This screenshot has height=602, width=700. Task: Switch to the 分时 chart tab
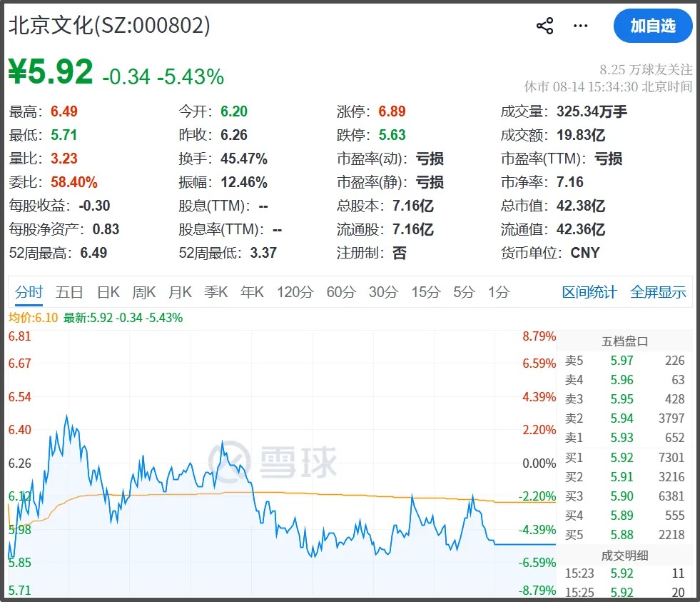(x=29, y=292)
